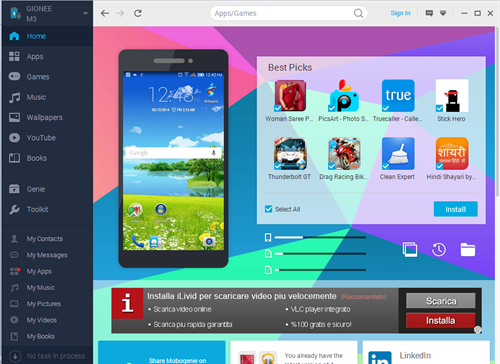The width and height of the screenshot is (500, 364).
Task: Open the Stick Hero app icon
Action: [x=452, y=96]
